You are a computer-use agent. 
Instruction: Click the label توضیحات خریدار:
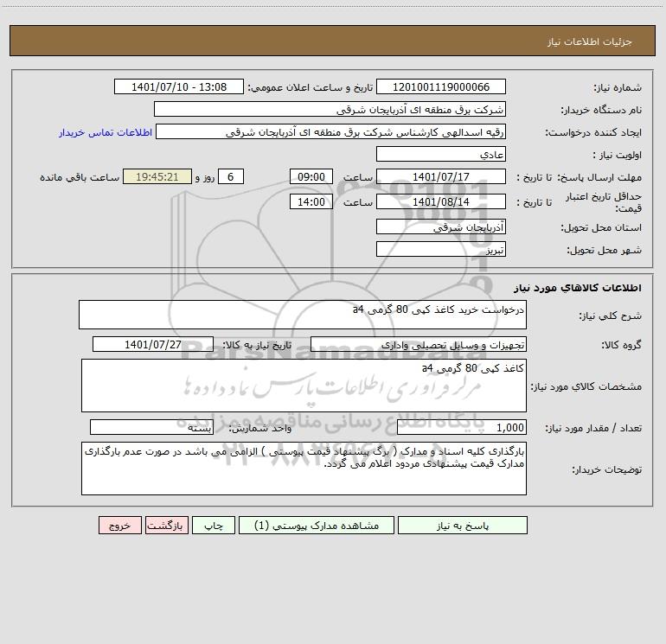(x=607, y=469)
